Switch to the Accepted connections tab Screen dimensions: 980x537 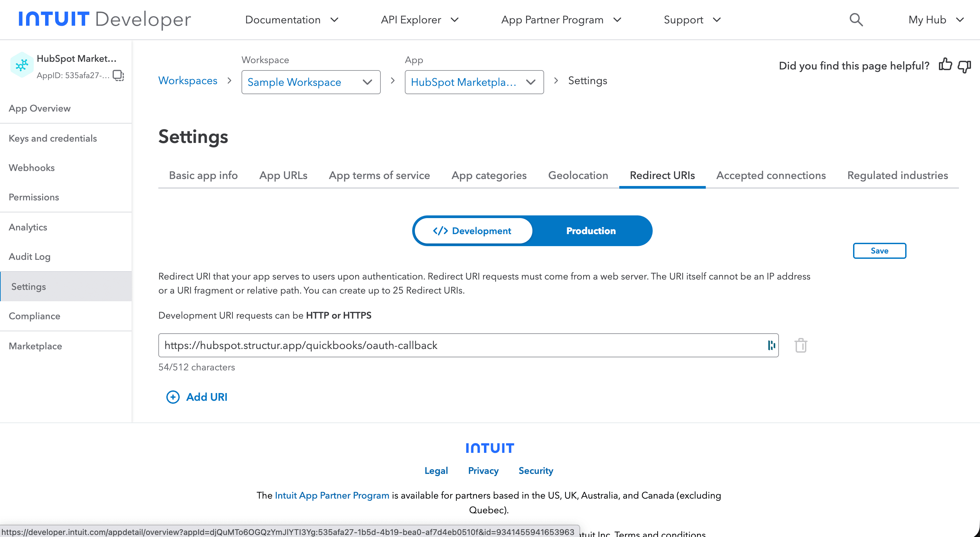[771, 175]
